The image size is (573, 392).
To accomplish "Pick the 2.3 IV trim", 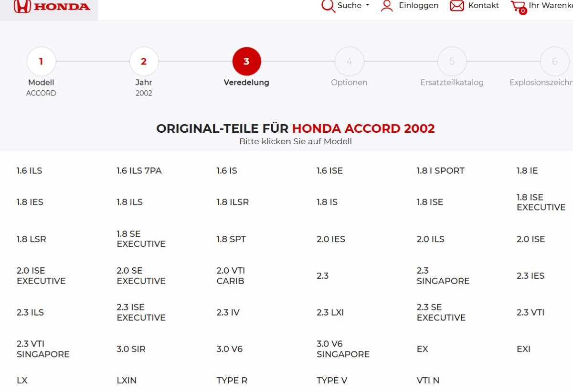I will pyautogui.click(x=228, y=312).
